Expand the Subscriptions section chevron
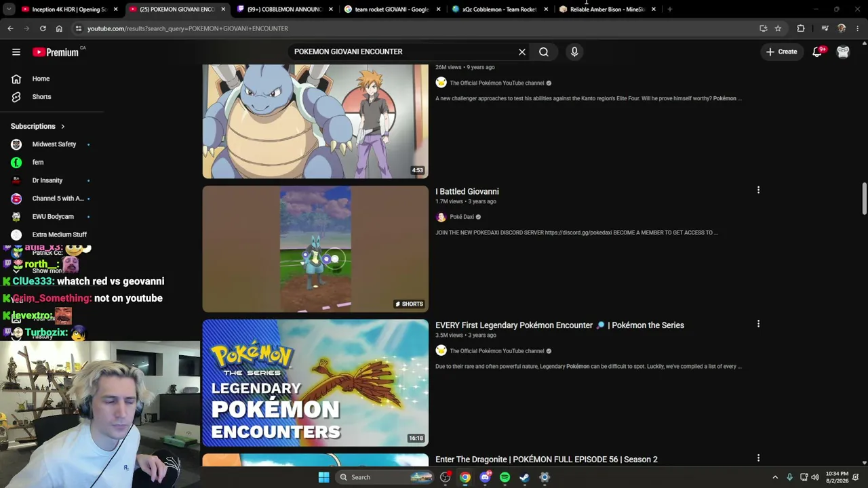 (x=62, y=127)
